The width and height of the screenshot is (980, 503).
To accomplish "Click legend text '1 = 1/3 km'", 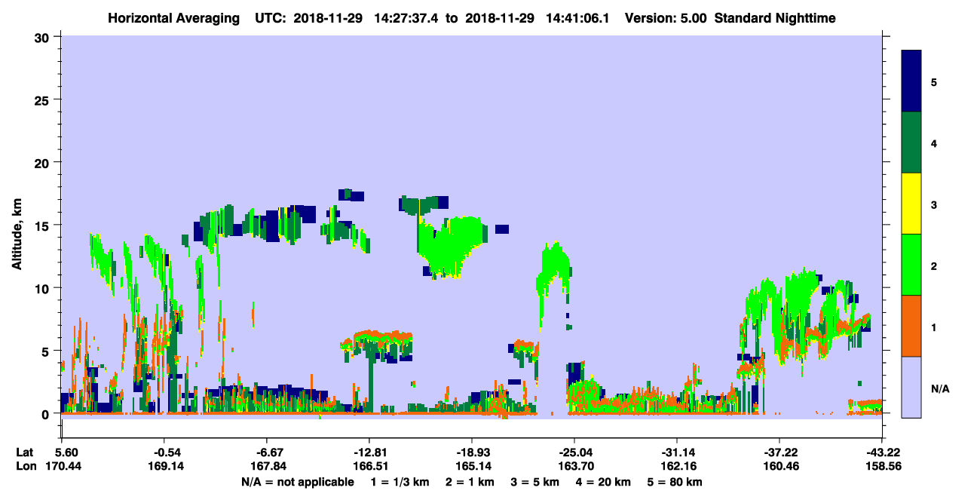I will (x=399, y=482).
